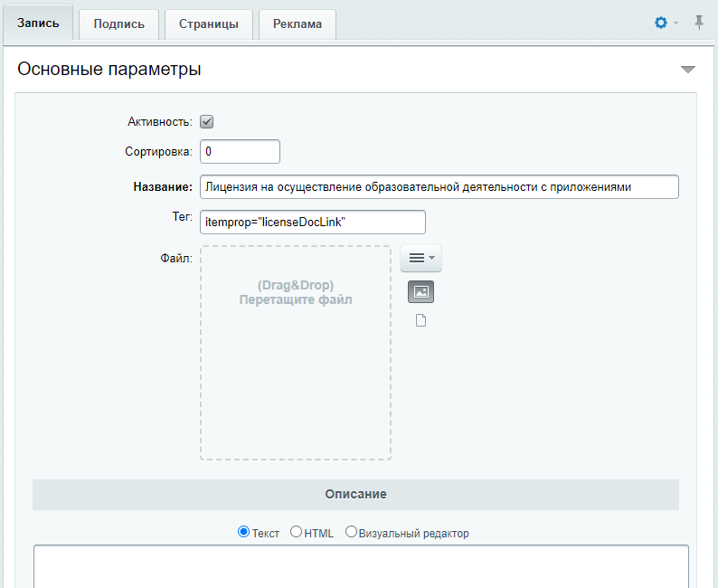The width and height of the screenshot is (718, 588).
Task: Click the image picker icon beside file area
Action: tap(420, 291)
